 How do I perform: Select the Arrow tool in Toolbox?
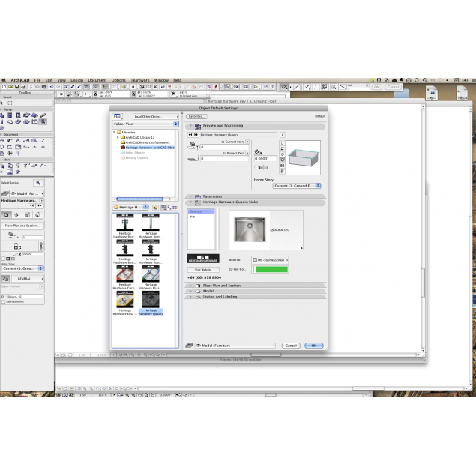(x=1, y=103)
